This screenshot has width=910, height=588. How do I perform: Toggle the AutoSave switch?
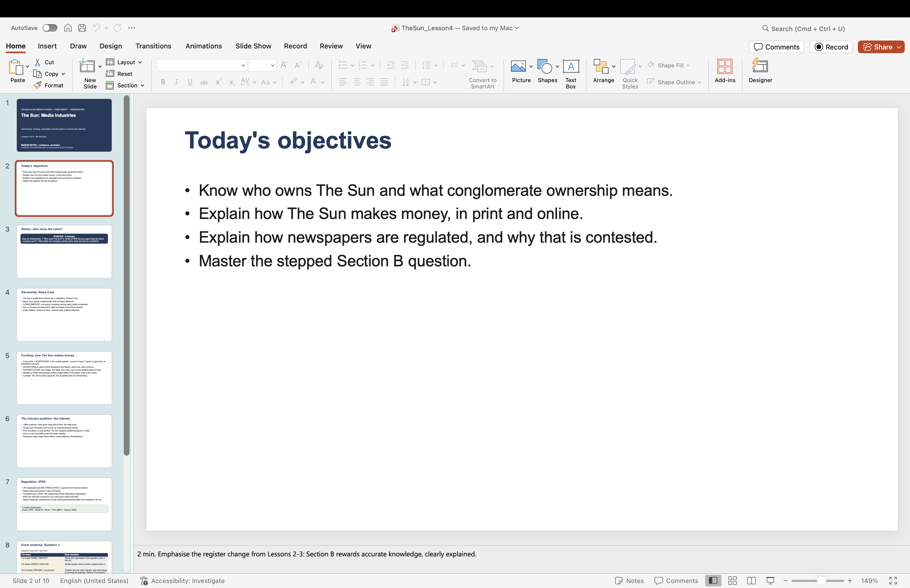coord(50,28)
